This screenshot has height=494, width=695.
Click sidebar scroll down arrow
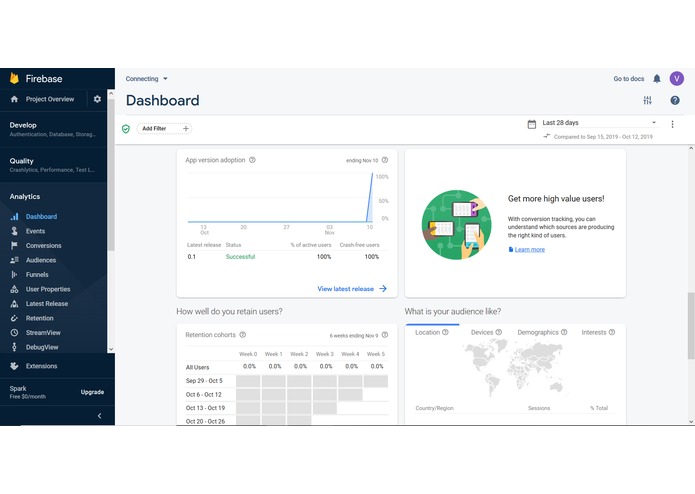coord(111,349)
